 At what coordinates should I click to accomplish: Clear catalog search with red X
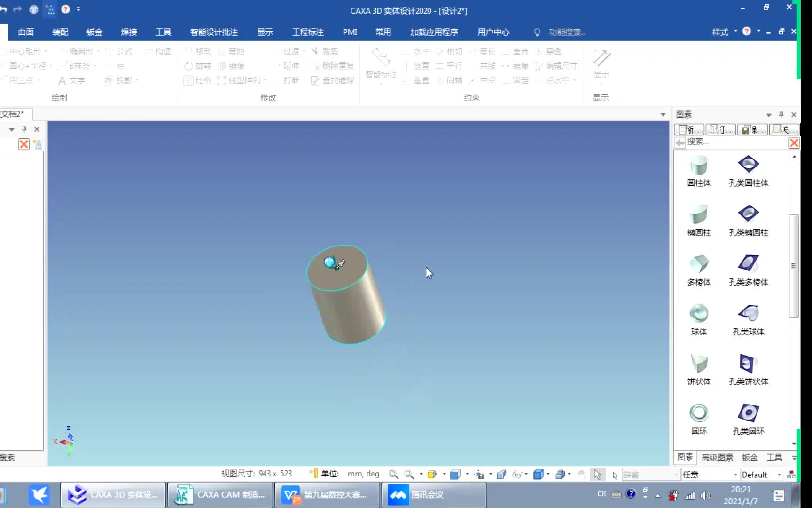[x=794, y=143]
